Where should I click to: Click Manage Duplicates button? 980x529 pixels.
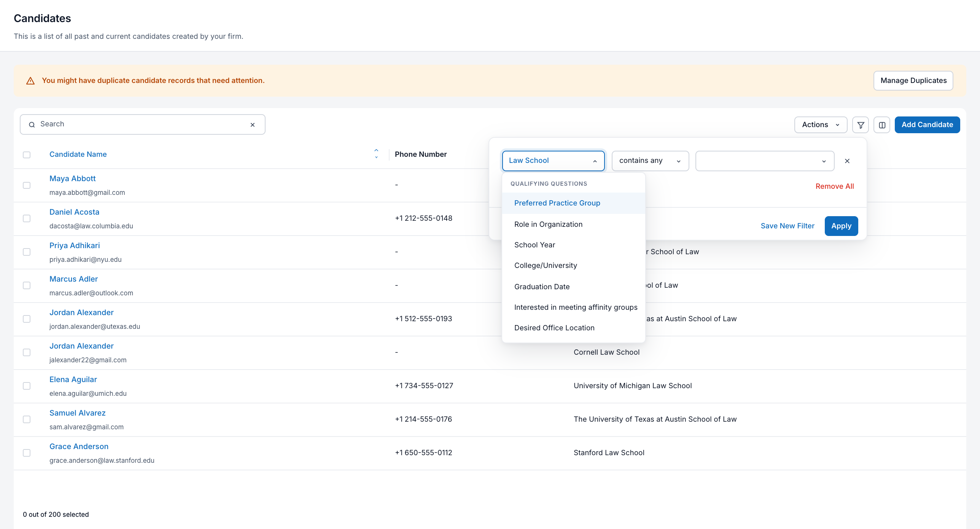point(913,81)
